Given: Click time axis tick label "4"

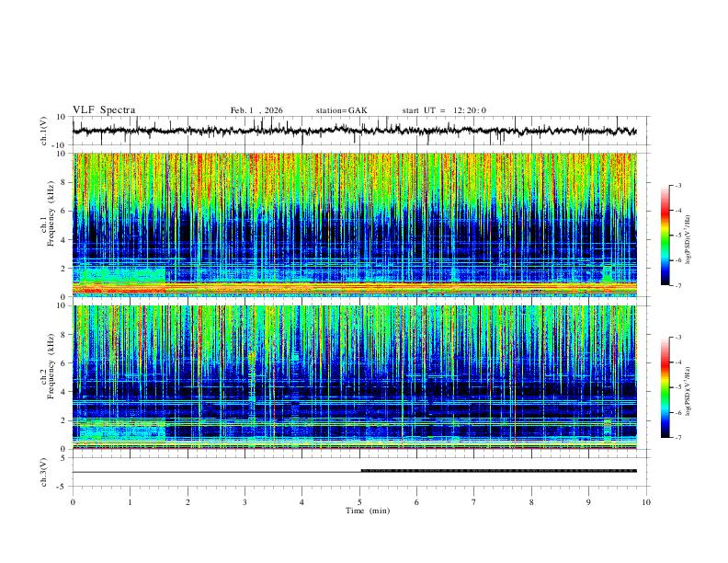Looking at the screenshot, I should pos(301,502).
